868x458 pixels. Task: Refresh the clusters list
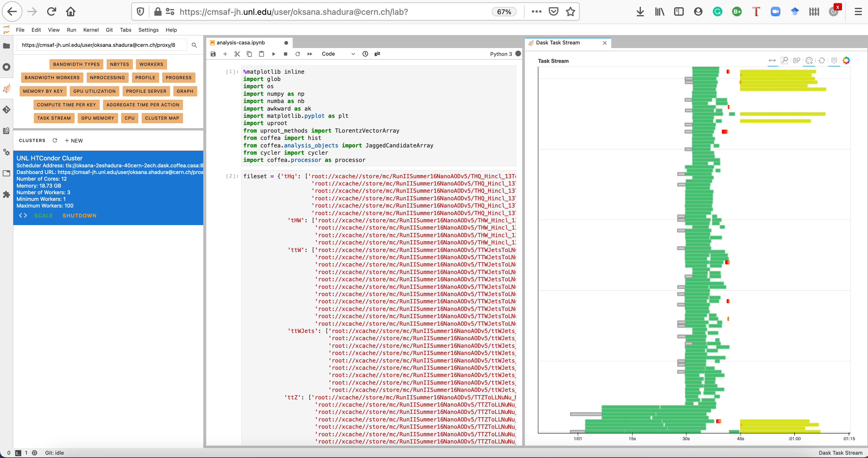point(55,140)
